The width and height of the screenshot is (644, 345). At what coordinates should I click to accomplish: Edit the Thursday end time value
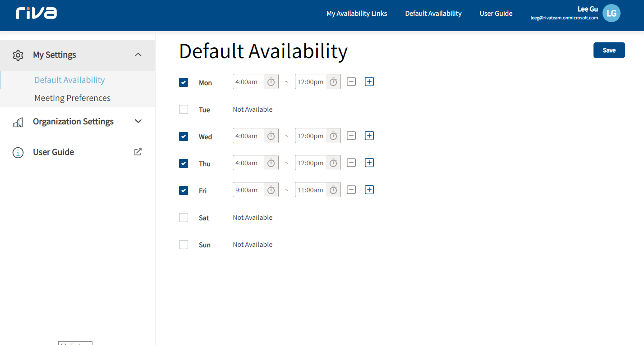click(x=310, y=163)
